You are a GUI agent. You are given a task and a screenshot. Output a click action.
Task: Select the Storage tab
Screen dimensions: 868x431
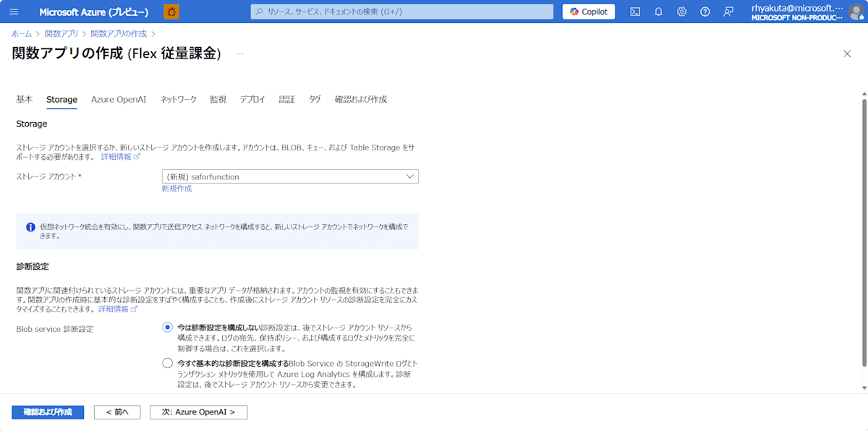(62, 99)
